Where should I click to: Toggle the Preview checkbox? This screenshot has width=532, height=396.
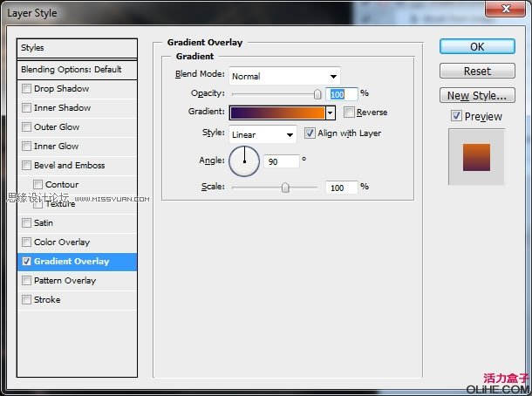coord(456,116)
